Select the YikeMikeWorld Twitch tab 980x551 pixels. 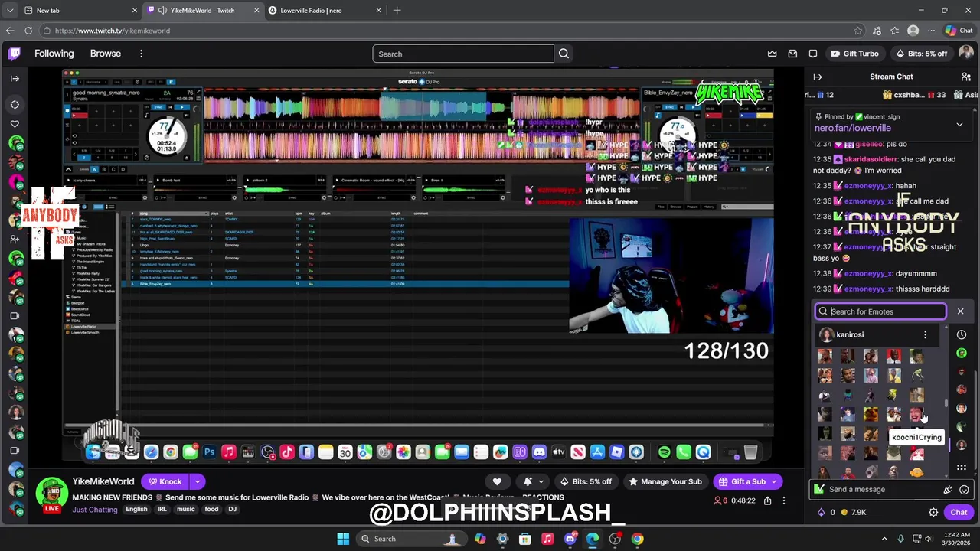(x=203, y=10)
